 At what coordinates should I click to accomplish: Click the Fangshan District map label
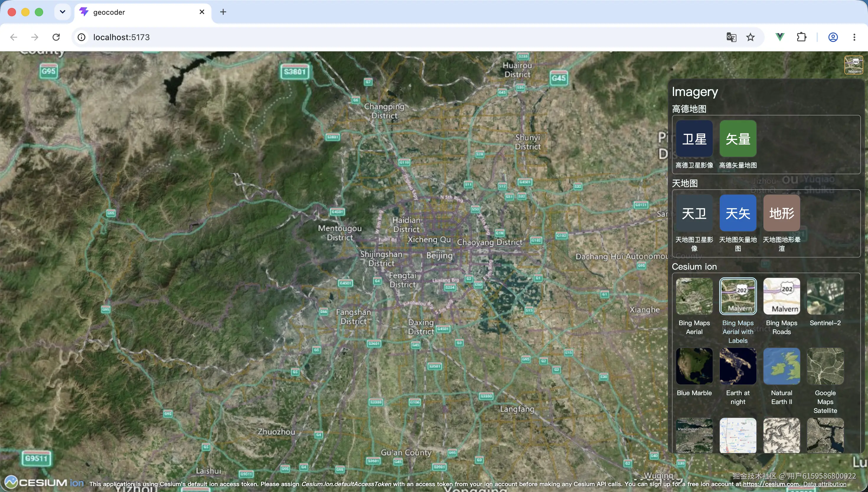click(x=353, y=317)
